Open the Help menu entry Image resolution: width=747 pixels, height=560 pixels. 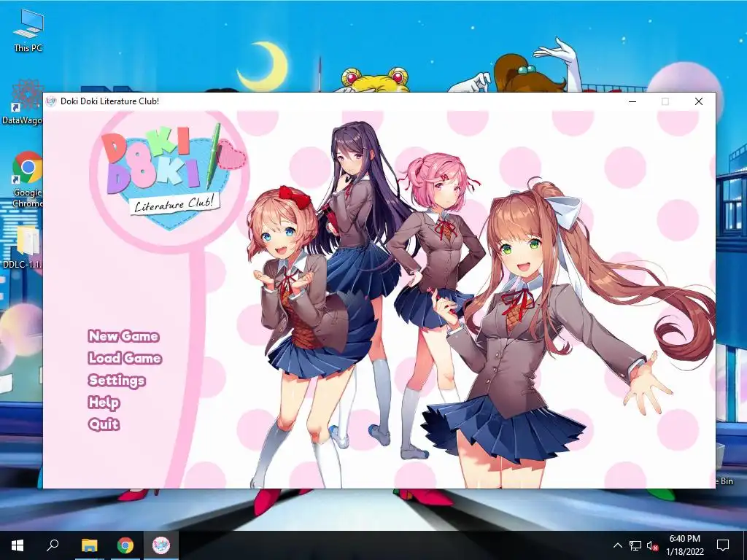tap(104, 402)
